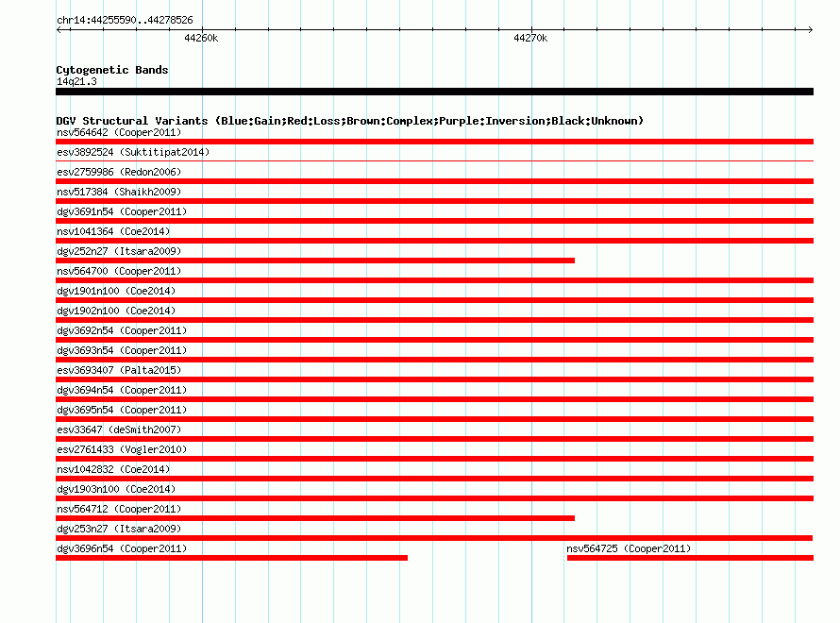
Task: Select esv3693407 (Palta2015) variant label
Action: 119,370
